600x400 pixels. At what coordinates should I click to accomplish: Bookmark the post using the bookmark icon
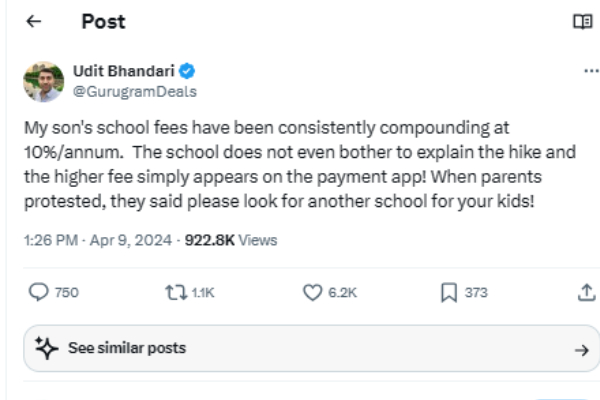click(448, 292)
